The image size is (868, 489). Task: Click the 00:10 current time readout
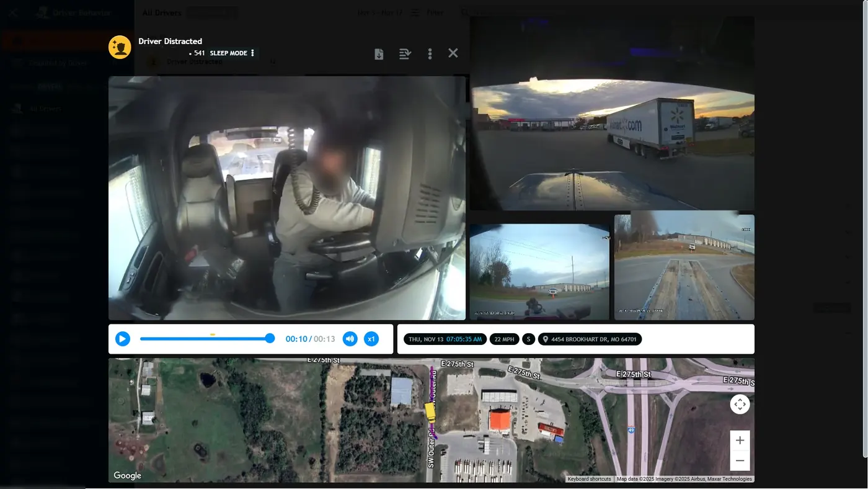tap(296, 339)
